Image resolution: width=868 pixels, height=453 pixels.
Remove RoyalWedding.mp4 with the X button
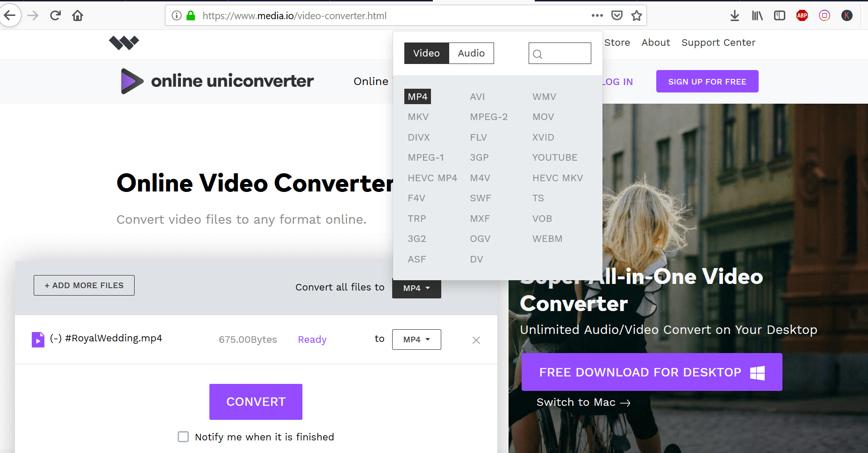click(476, 340)
